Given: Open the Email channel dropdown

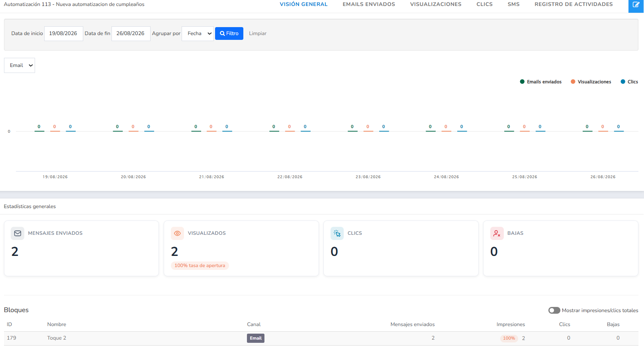Looking at the screenshot, I should click(x=20, y=65).
